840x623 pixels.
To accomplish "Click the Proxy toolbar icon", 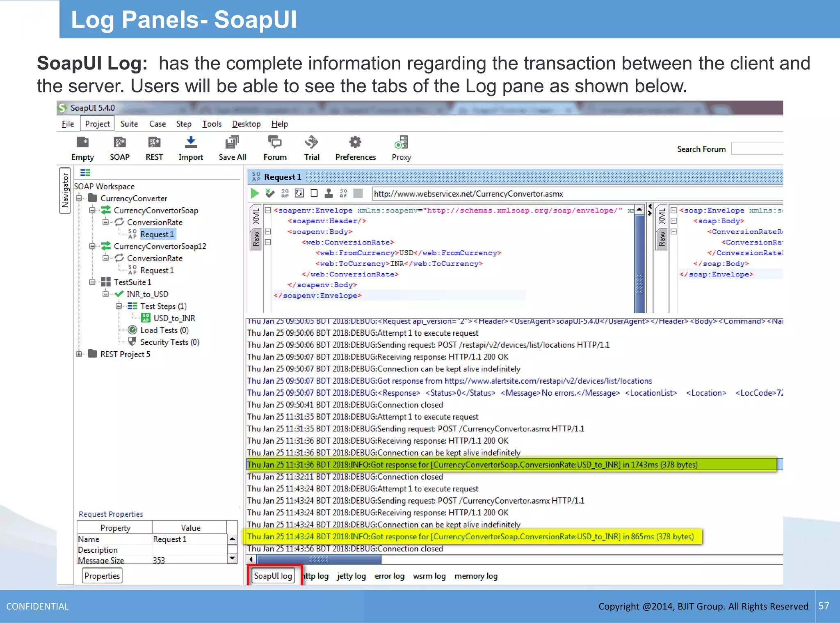I will tap(401, 142).
